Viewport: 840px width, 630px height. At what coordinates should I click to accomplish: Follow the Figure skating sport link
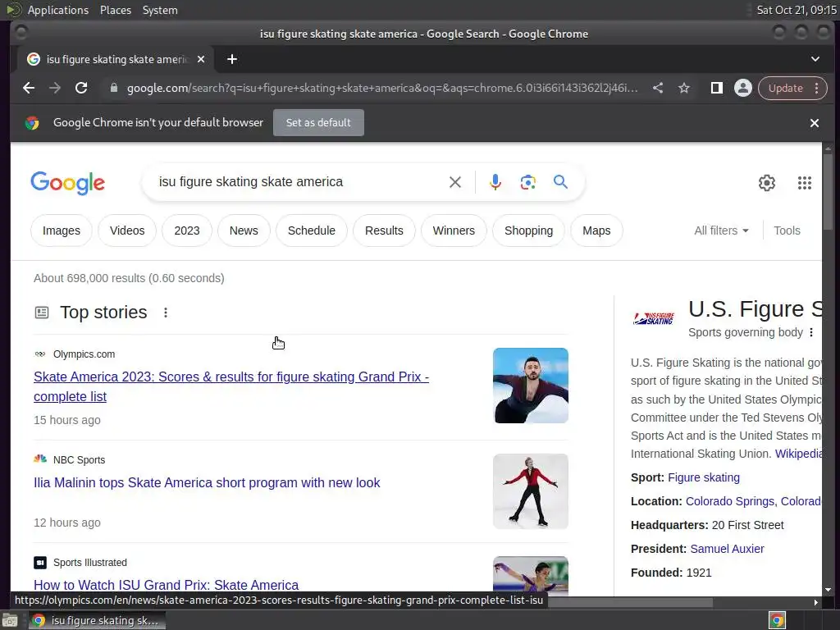(x=704, y=477)
